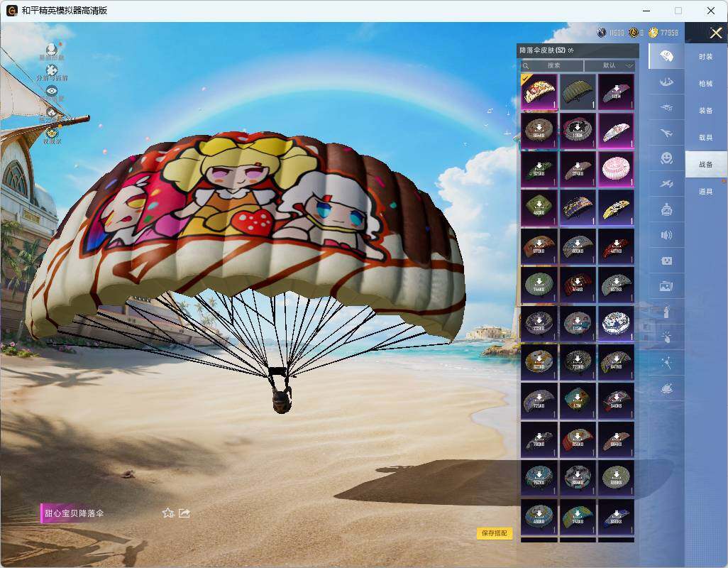Open the smiley emote category icon
The height and width of the screenshot is (568, 728).
tap(666, 158)
